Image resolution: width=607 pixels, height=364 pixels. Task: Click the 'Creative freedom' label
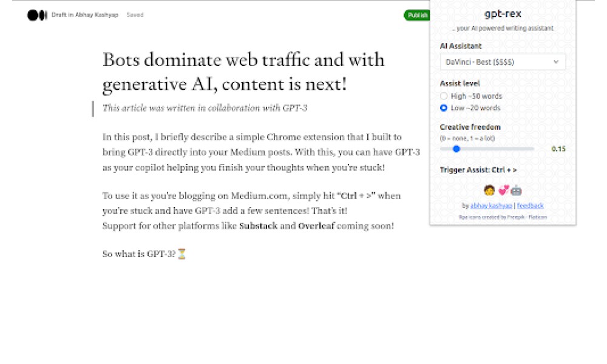pos(470,127)
